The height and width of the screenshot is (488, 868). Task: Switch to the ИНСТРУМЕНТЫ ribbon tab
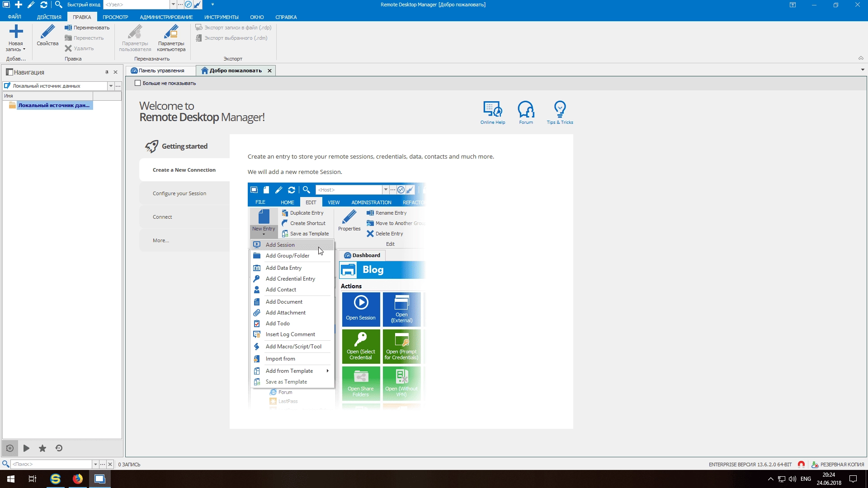221,17
